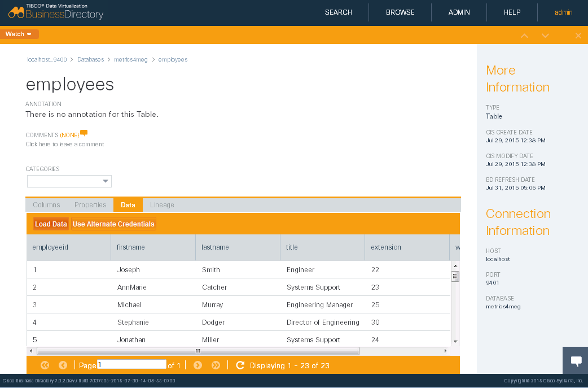
Task: Jump to the last page of results
Action: [x=216, y=365]
